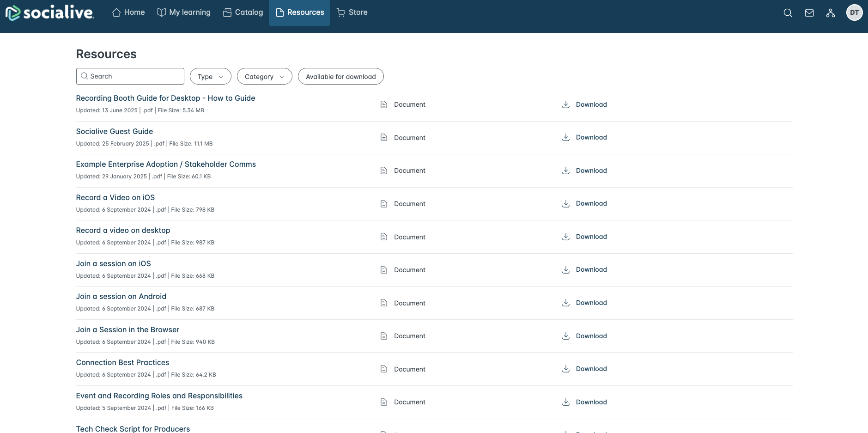Click download icon for Join a session on Android
Image resolution: width=868 pixels, height=433 pixels.
566,303
